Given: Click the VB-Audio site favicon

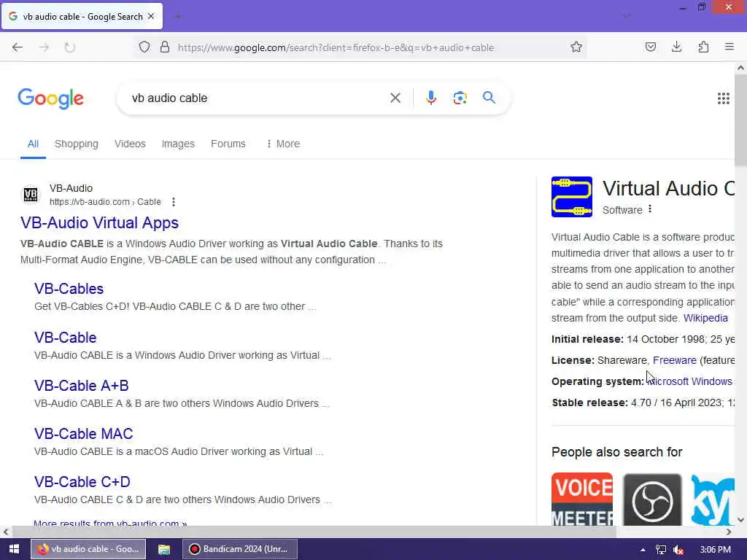Looking at the screenshot, I should click(31, 194).
